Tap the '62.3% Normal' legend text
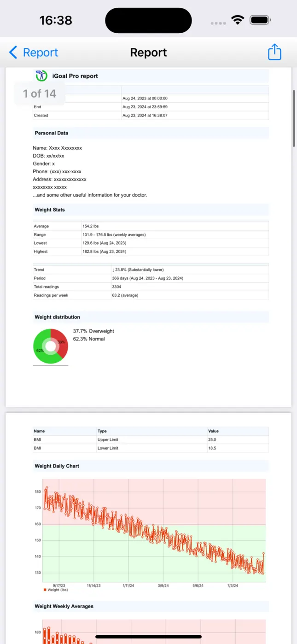 [89, 339]
